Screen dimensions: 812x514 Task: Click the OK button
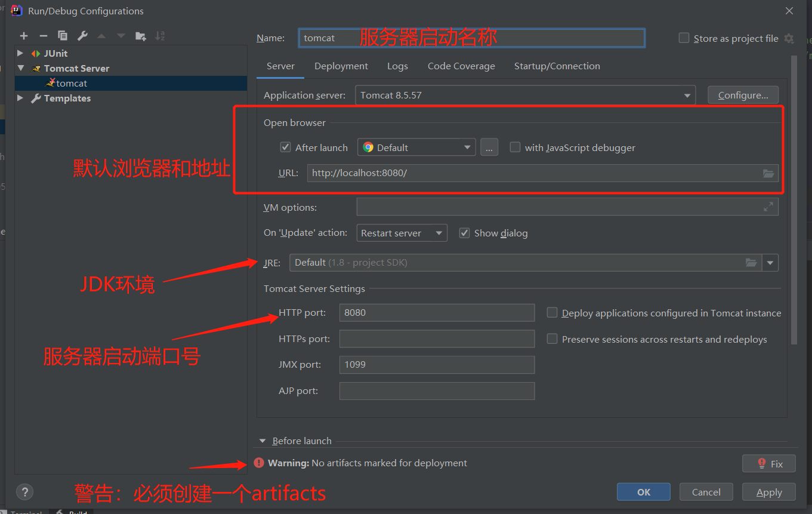point(644,493)
